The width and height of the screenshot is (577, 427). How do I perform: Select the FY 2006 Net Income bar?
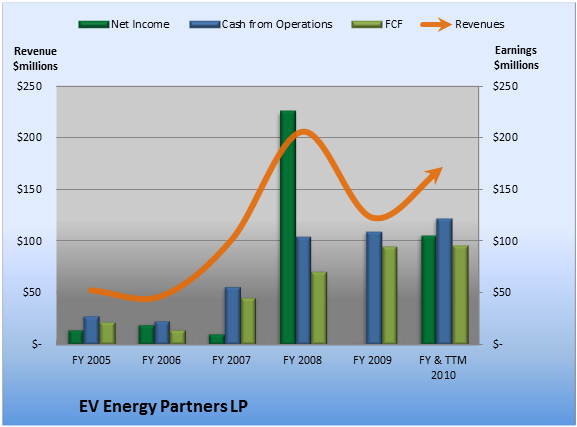(x=146, y=335)
